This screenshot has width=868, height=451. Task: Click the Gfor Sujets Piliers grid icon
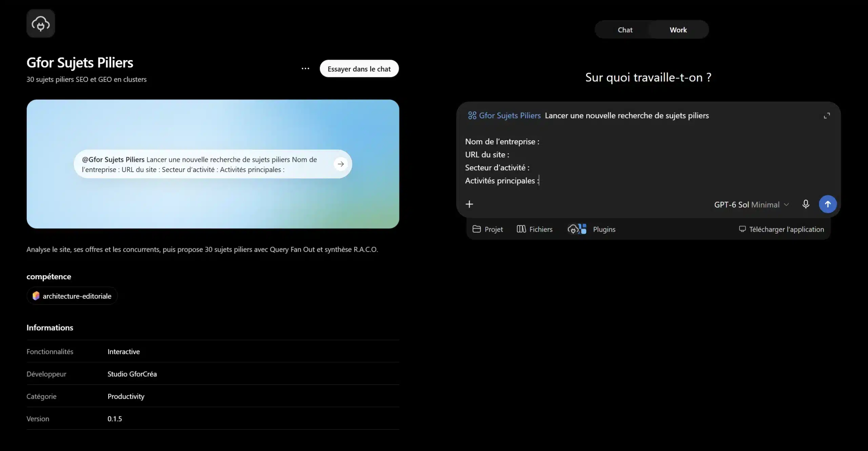pyautogui.click(x=472, y=115)
